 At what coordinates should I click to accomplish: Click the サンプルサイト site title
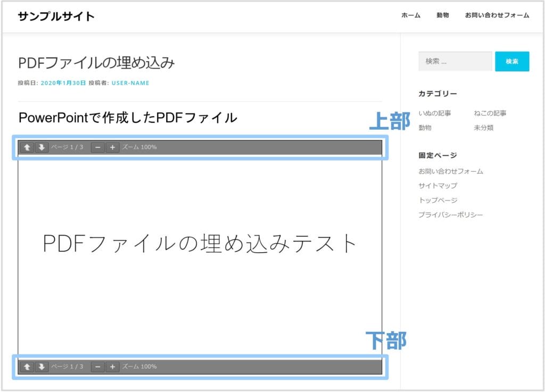[56, 16]
